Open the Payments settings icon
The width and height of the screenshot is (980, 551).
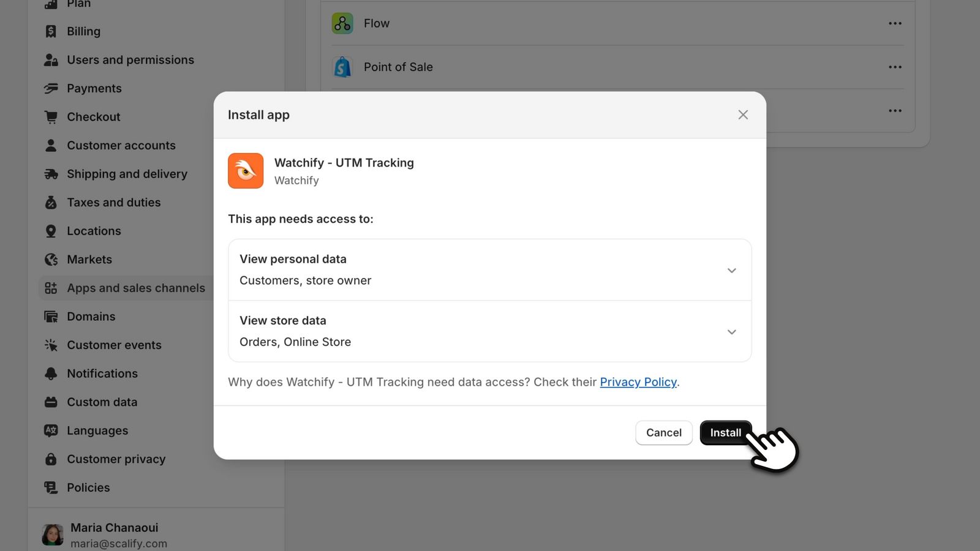click(51, 88)
